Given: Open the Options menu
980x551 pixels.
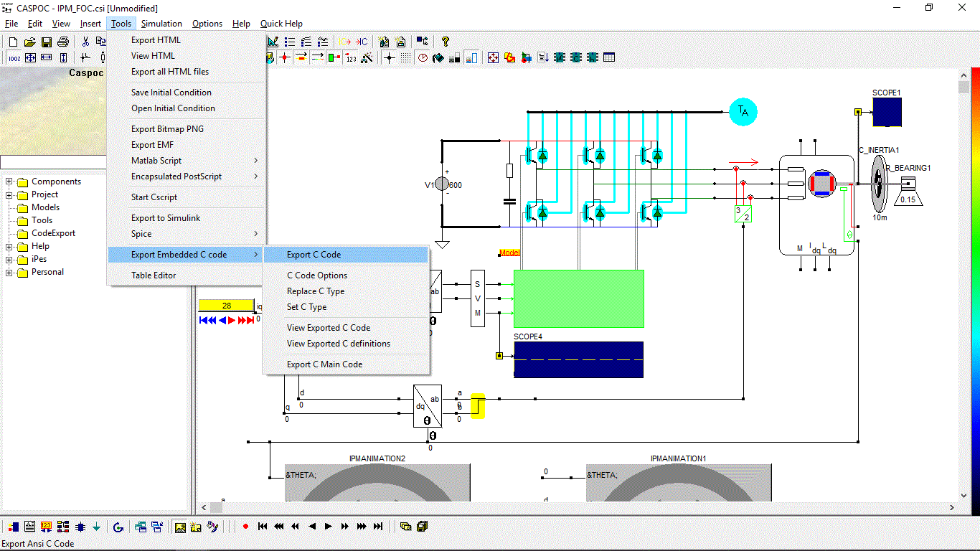Looking at the screenshot, I should pyautogui.click(x=207, y=24).
